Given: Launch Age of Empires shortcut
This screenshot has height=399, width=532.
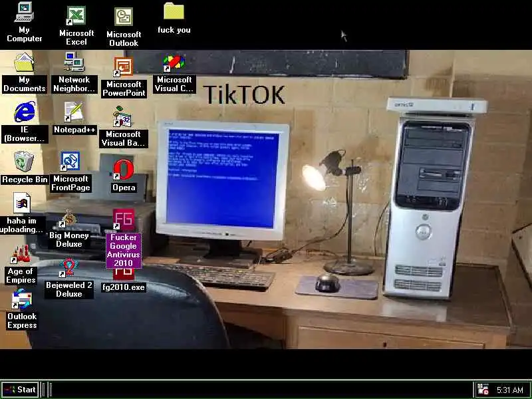Looking at the screenshot, I should pos(21,255).
